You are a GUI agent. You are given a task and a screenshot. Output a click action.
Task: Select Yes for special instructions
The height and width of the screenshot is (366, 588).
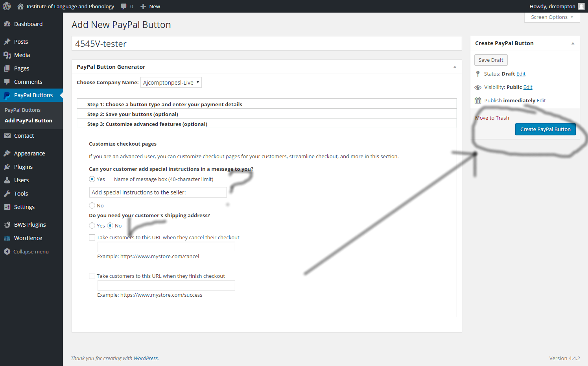(x=92, y=179)
